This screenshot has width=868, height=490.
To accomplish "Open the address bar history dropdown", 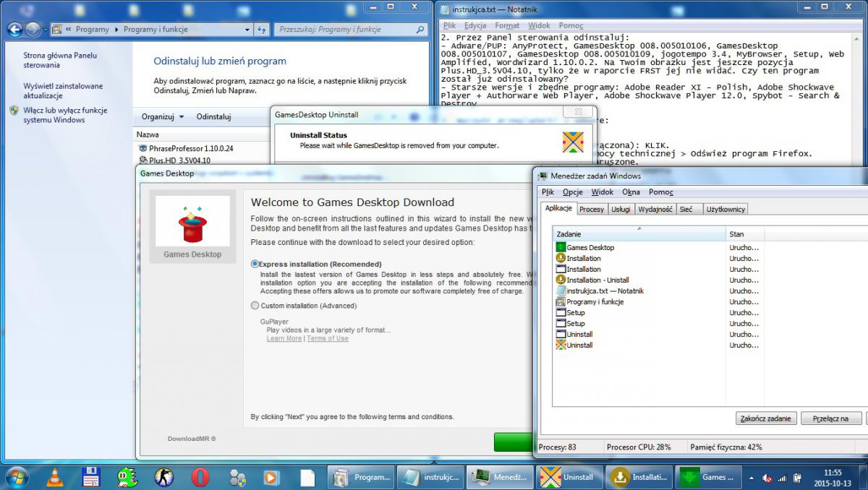I will [x=247, y=30].
